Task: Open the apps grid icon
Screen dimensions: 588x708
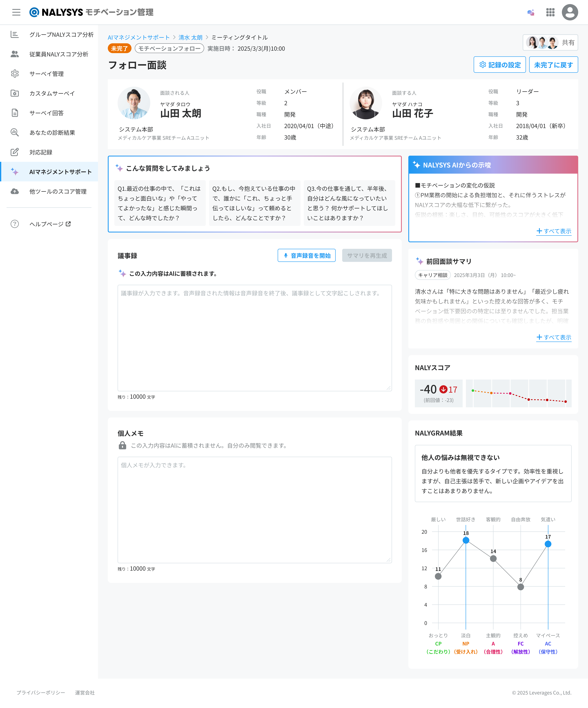Action: pos(550,12)
